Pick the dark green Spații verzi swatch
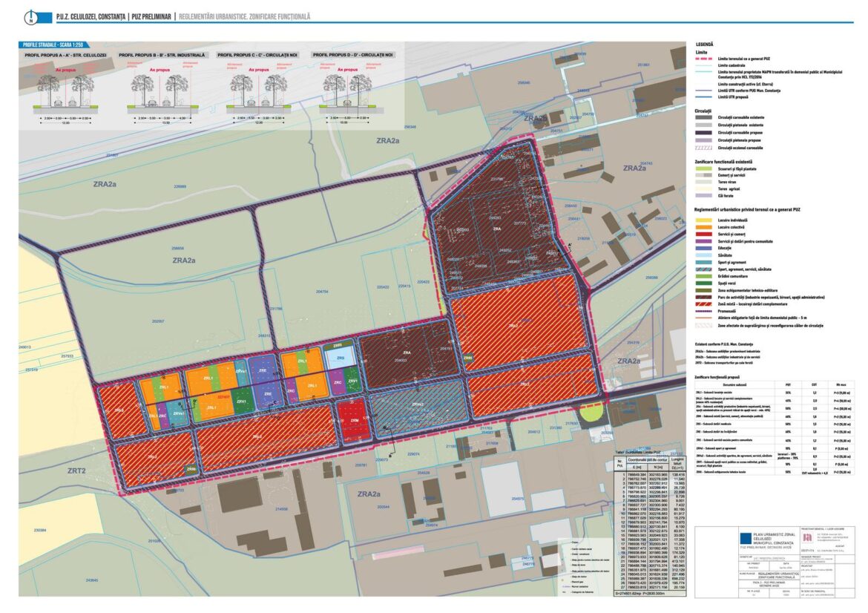The height and width of the screenshot is (613, 868). (703, 283)
